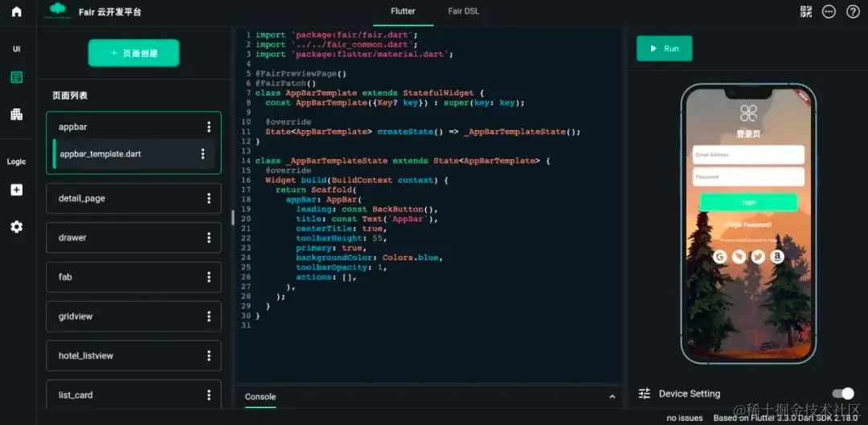Open settings gear in sidebar
The image size is (868, 425).
(x=17, y=227)
